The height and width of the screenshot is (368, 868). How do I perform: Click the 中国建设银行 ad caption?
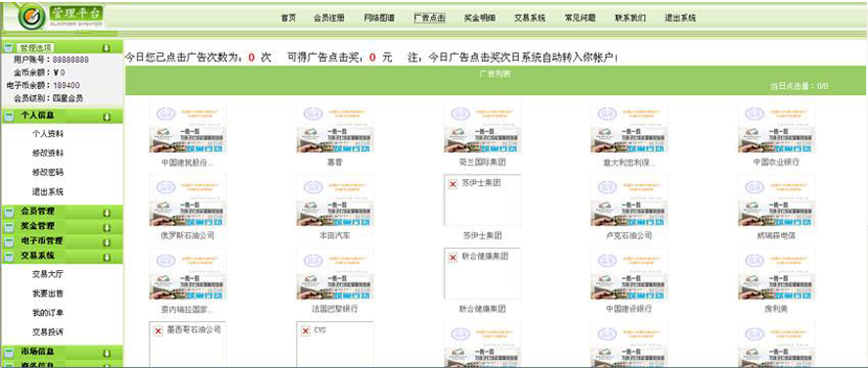pyautogui.click(x=629, y=308)
